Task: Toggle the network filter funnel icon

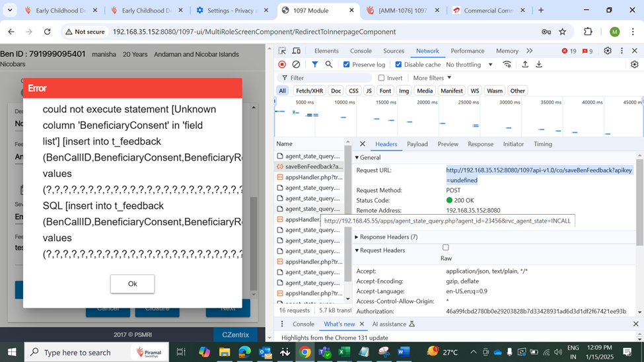Action: (314, 65)
